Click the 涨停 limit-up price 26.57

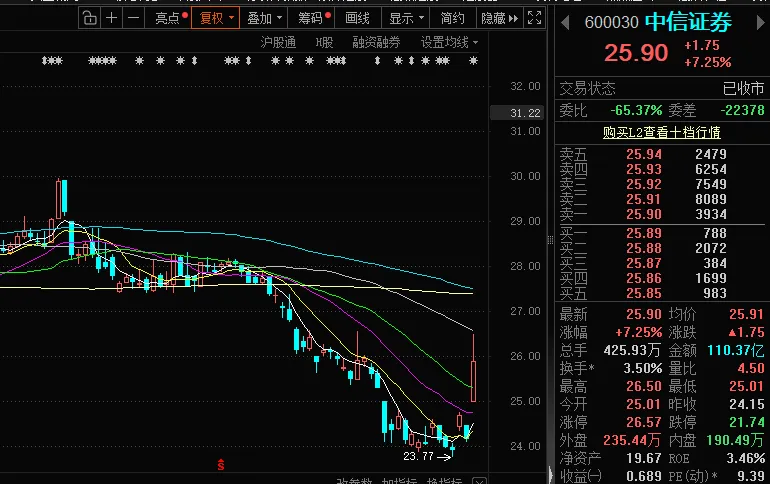click(x=644, y=422)
